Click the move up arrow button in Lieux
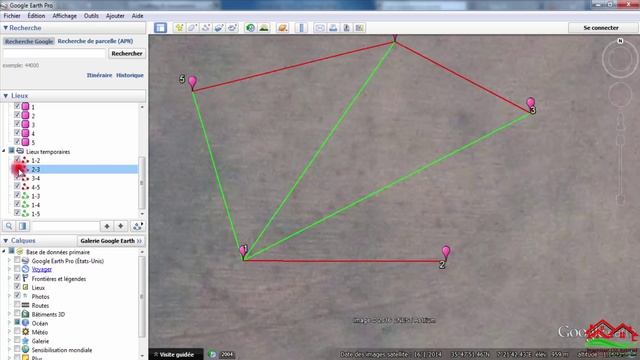 [107, 226]
